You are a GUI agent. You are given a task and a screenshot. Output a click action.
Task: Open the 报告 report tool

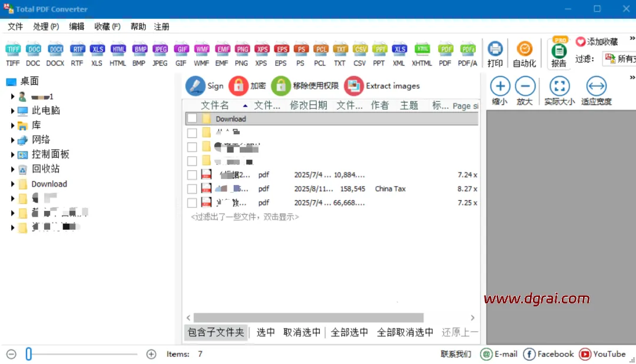click(559, 54)
